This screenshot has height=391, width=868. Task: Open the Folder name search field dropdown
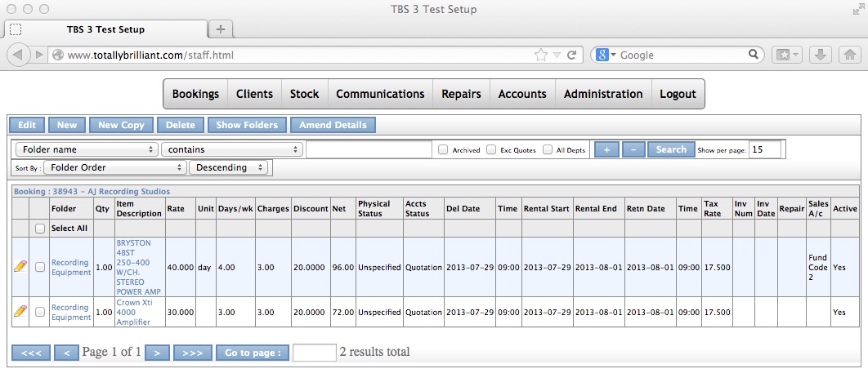tap(87, 149)
